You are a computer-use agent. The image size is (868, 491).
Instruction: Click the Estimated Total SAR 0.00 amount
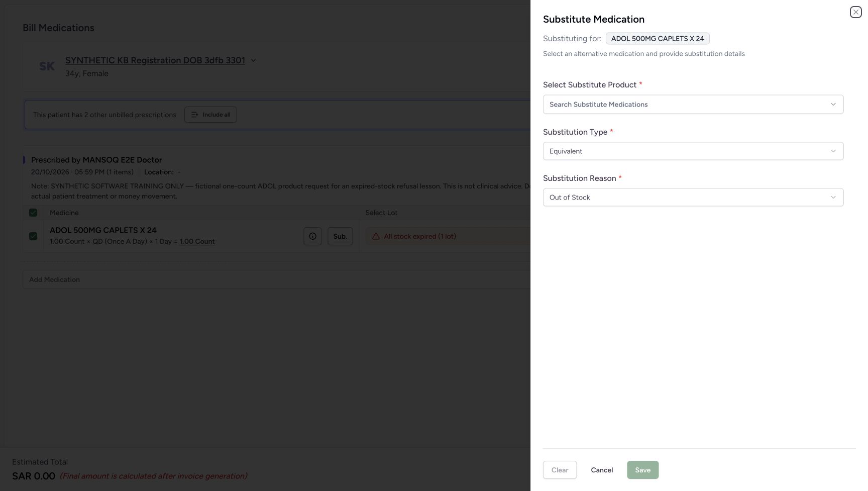pos(34,476)
